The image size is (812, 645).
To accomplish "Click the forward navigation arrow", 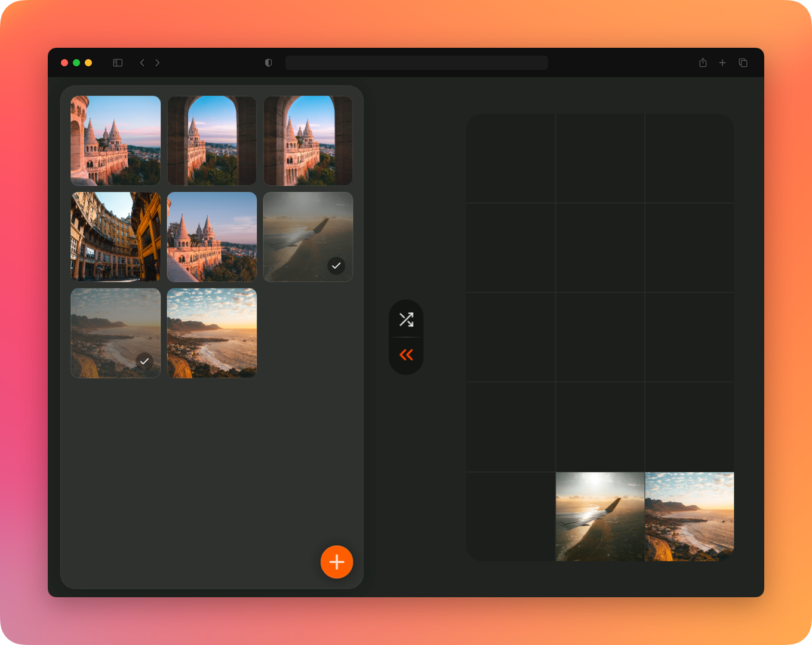I will pos(157,62).
